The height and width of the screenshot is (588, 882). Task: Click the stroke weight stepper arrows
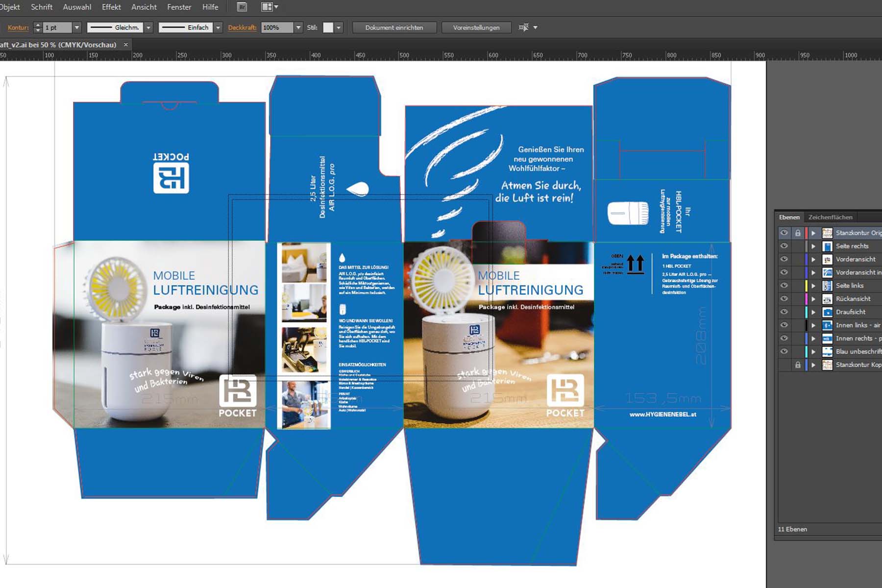point(38,27)
